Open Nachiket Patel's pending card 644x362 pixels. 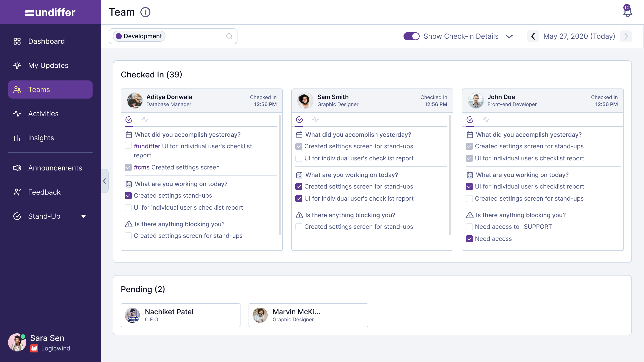(180, 315)
